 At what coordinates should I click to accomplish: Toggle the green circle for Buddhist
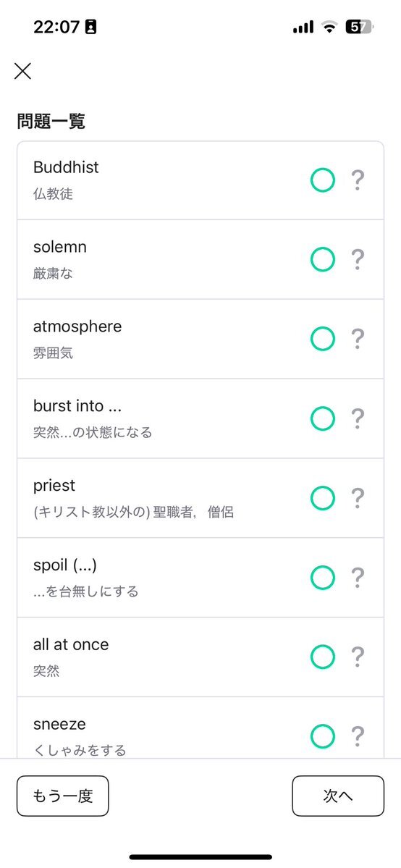323,180
